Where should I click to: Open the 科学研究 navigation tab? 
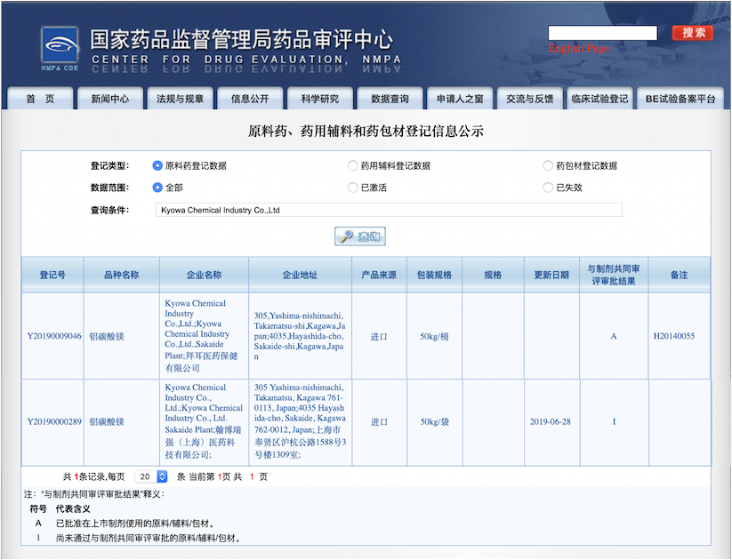pyautogui.click(x=320, y=99)
